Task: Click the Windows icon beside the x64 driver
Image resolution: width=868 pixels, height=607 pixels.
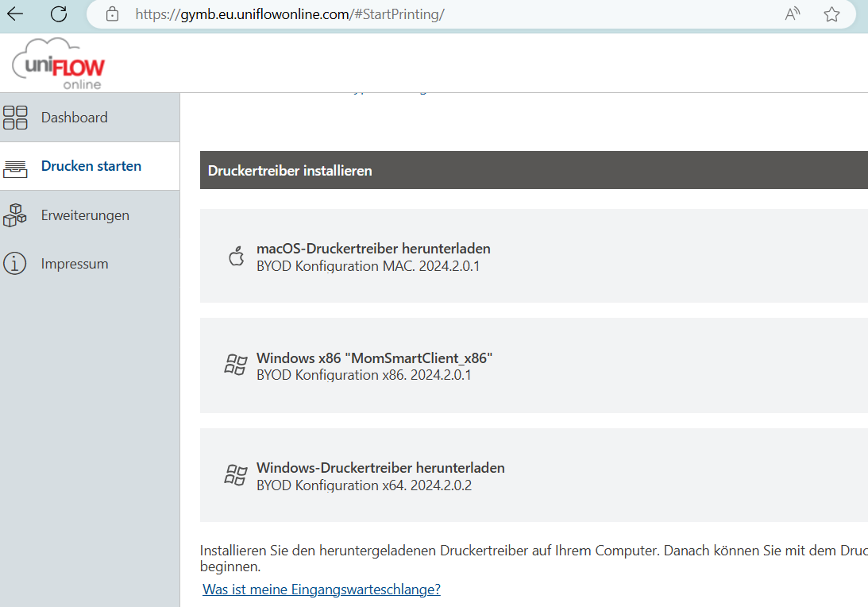Action: (236, 475)
